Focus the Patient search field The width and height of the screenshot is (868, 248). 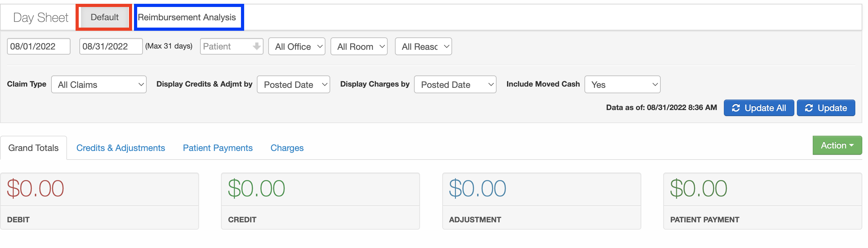231,46
